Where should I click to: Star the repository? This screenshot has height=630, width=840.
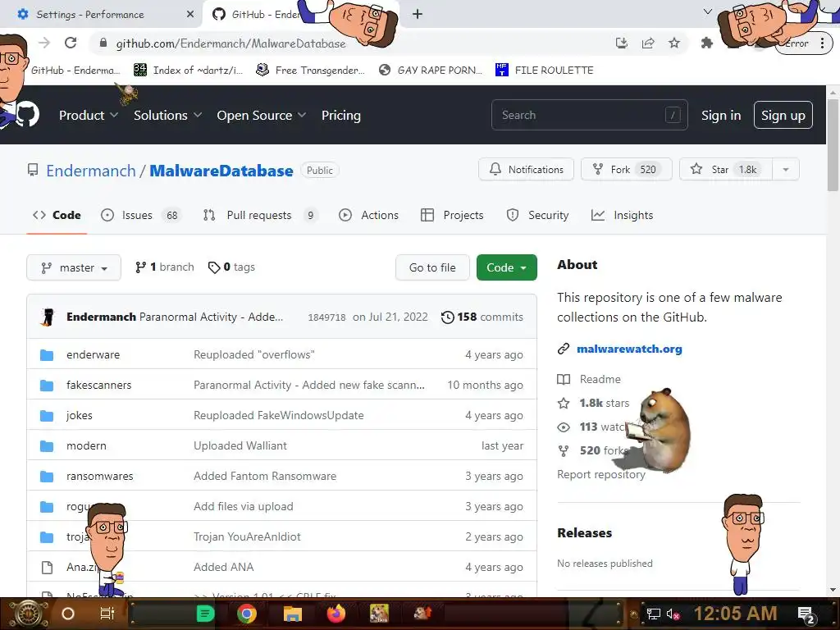coord(726,169)
